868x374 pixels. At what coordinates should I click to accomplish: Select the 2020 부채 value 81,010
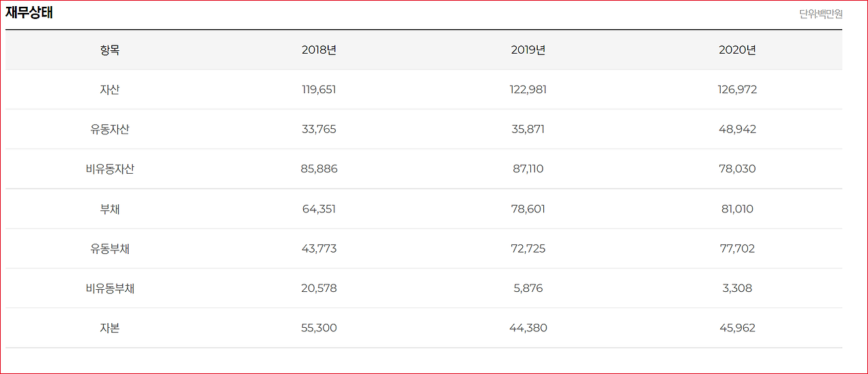coord(737,209)
